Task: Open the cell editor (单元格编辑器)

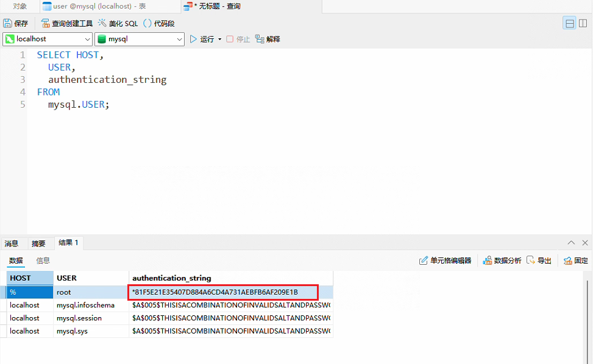Action: click(x=445, y=261)
